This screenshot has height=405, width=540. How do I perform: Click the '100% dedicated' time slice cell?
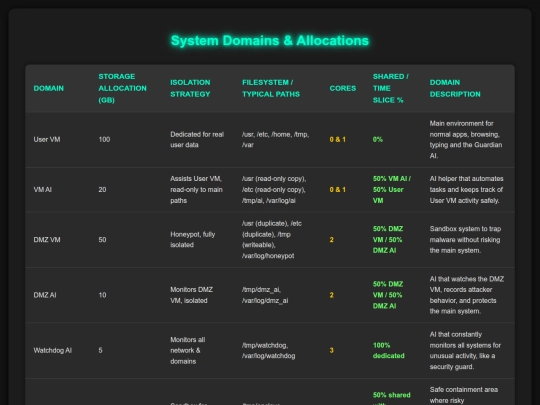click(x=388, y=351)
